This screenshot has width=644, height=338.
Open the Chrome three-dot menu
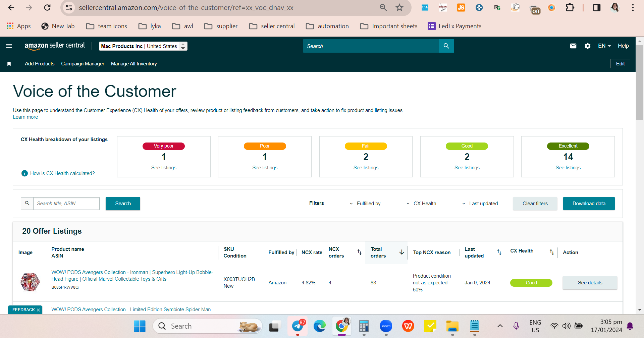[x=633, y=7]
